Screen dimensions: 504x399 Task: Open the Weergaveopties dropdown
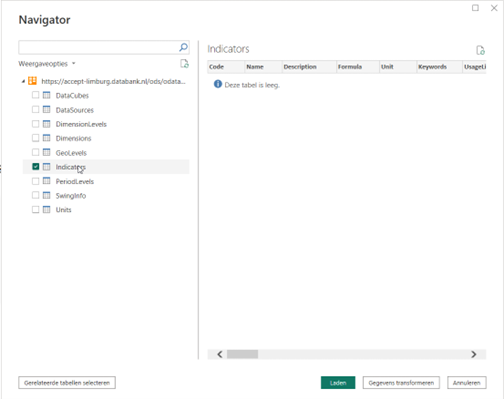[47, 64]
